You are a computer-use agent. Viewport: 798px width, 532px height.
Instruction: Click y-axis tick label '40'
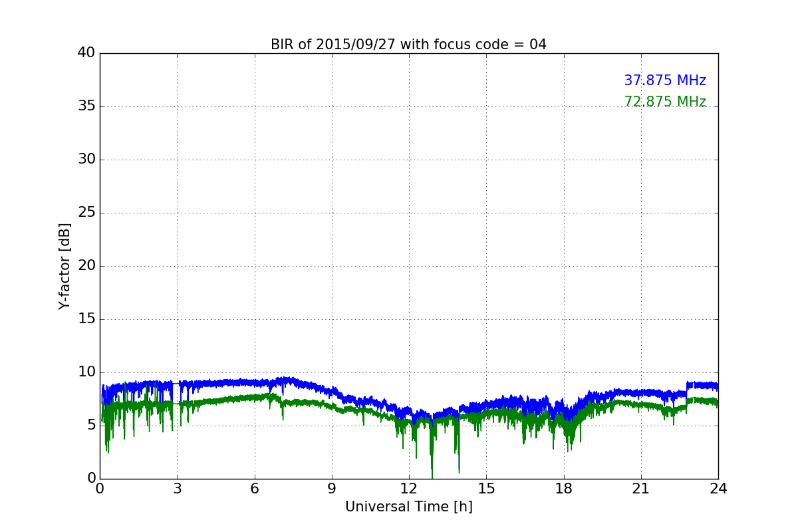(86, 53)
